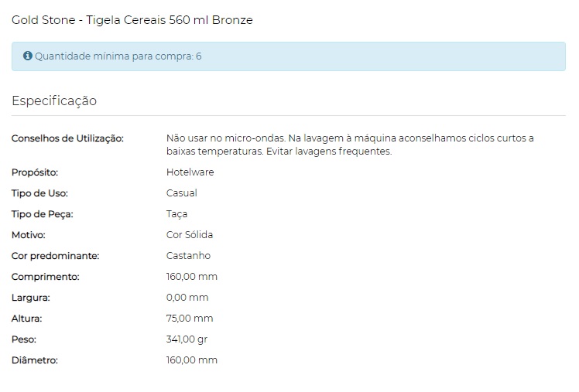Select the Casual value

pos(182,193)
